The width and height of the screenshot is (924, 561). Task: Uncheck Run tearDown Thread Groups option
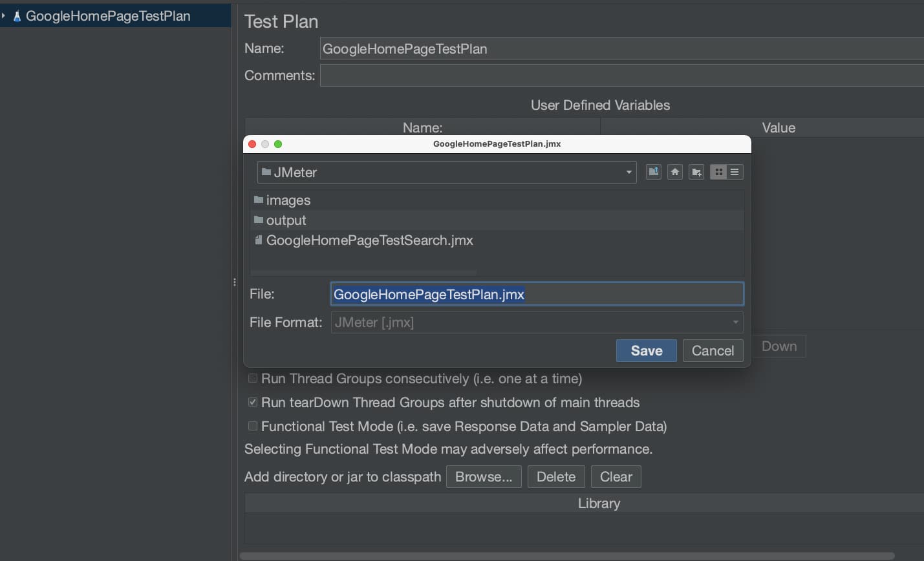point(253,403)
